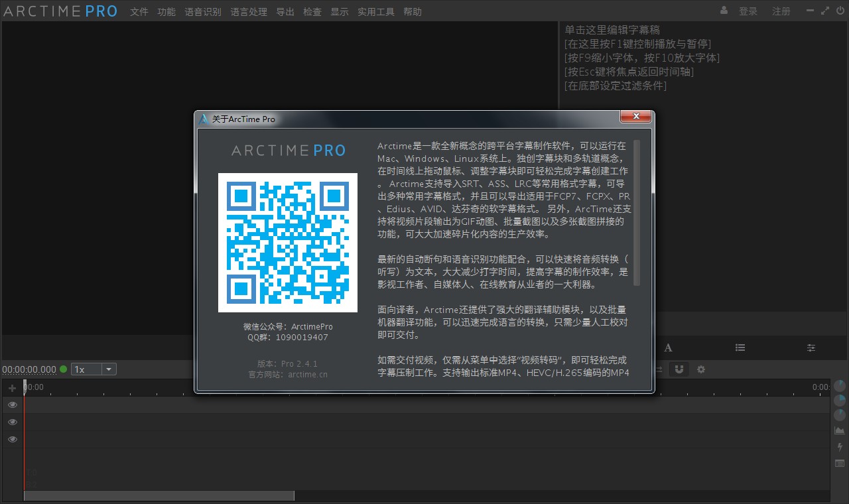
Task: Open the QR code image in the About dialog
Action: [287, 242]
